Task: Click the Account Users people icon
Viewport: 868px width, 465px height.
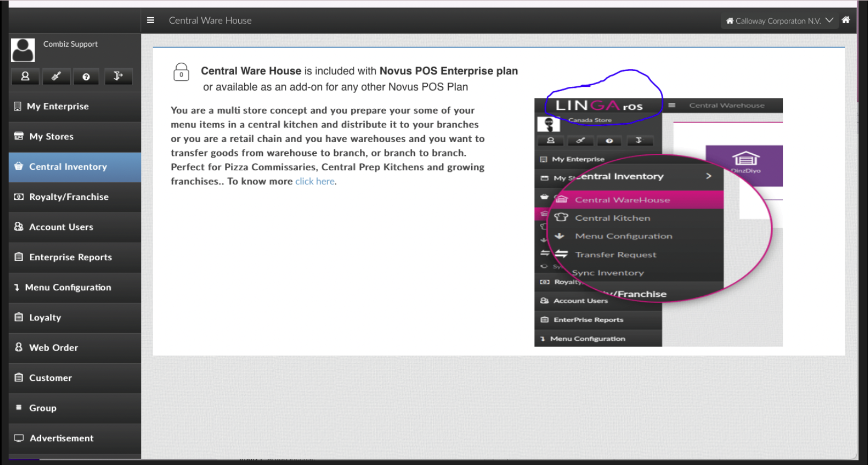Action: click(x=19, y=227)
